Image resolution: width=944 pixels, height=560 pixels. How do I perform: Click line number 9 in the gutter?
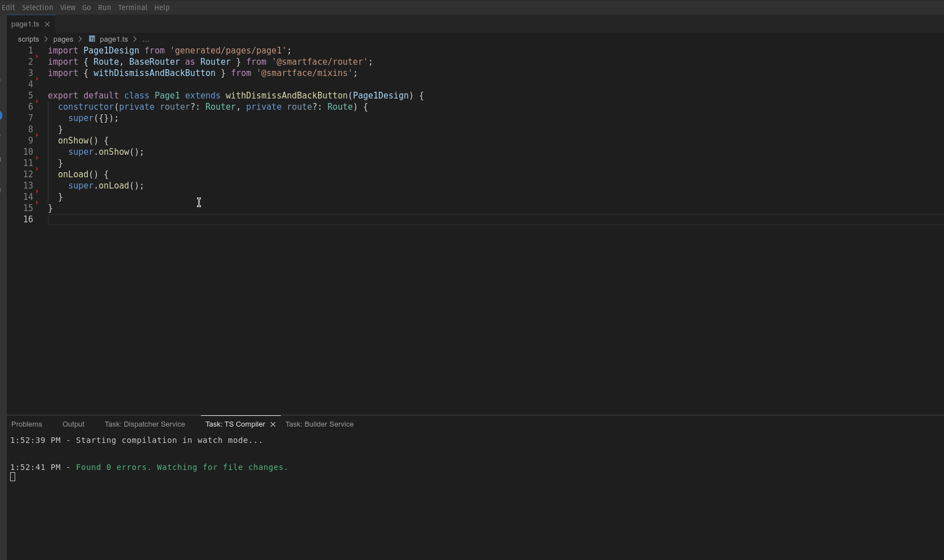click(30, 141)
